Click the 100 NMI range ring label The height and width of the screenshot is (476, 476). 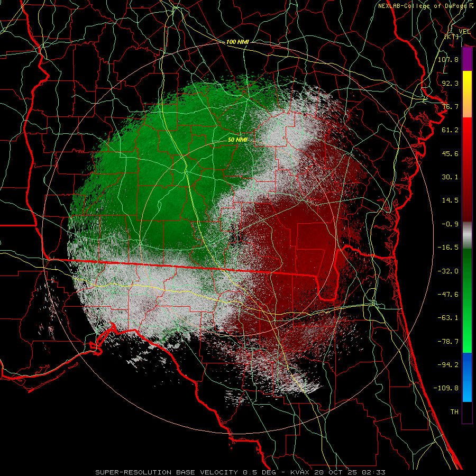(x=237, y=42)
